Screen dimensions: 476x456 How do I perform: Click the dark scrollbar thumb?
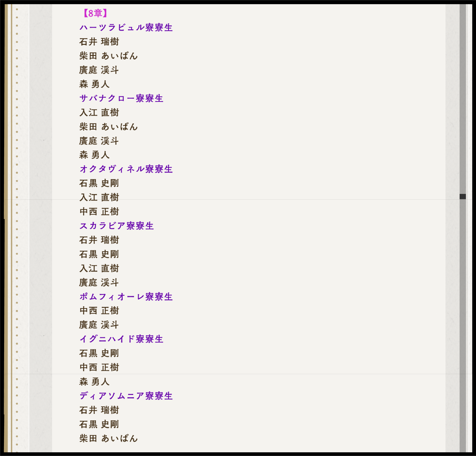[x=462, y=196]
